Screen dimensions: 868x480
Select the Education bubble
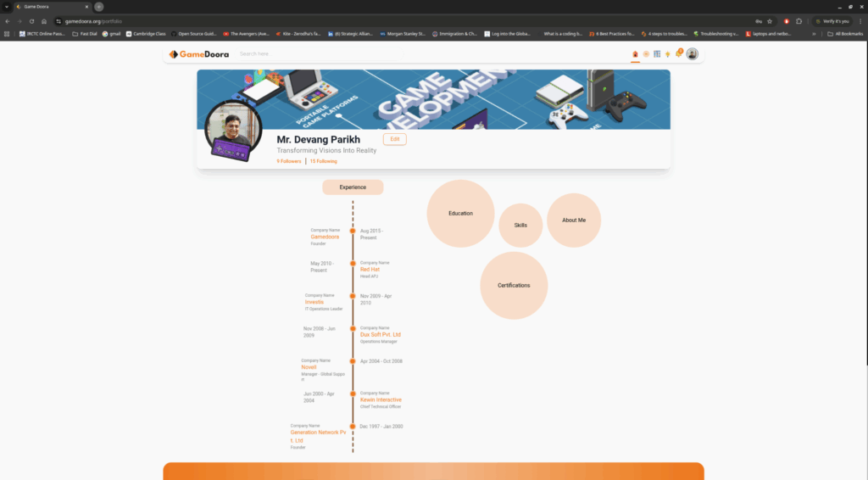point(460,214)
